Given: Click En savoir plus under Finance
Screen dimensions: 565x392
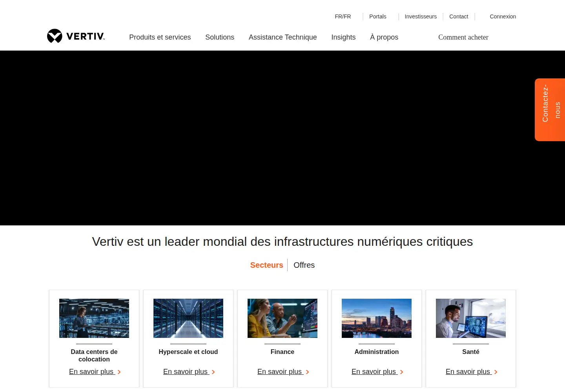Looking at the screenshot, I should [283, 372].
